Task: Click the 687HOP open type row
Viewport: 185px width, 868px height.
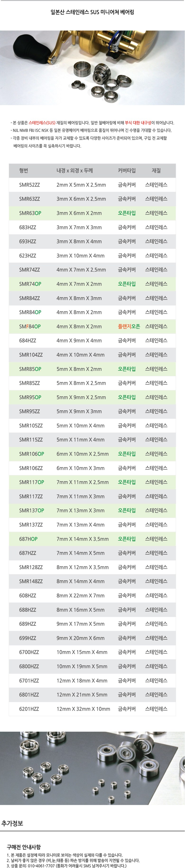Action: pyautogui.click(x=92, y=539)
